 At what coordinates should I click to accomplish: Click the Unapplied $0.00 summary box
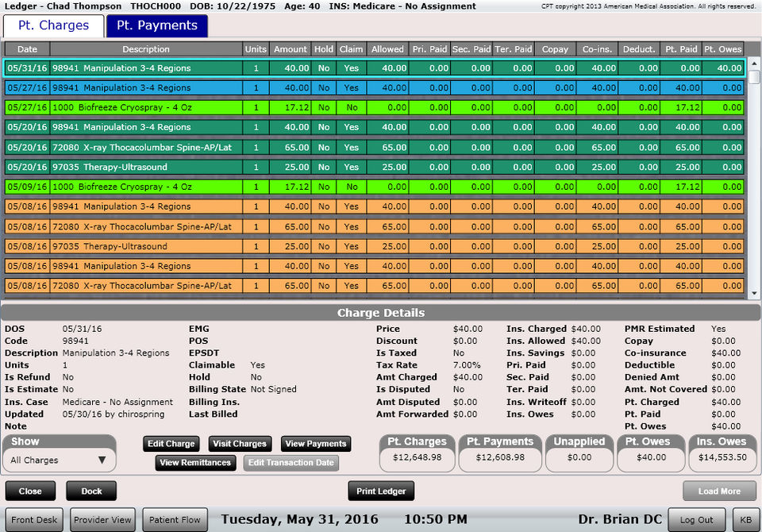[x=579, y=453]
